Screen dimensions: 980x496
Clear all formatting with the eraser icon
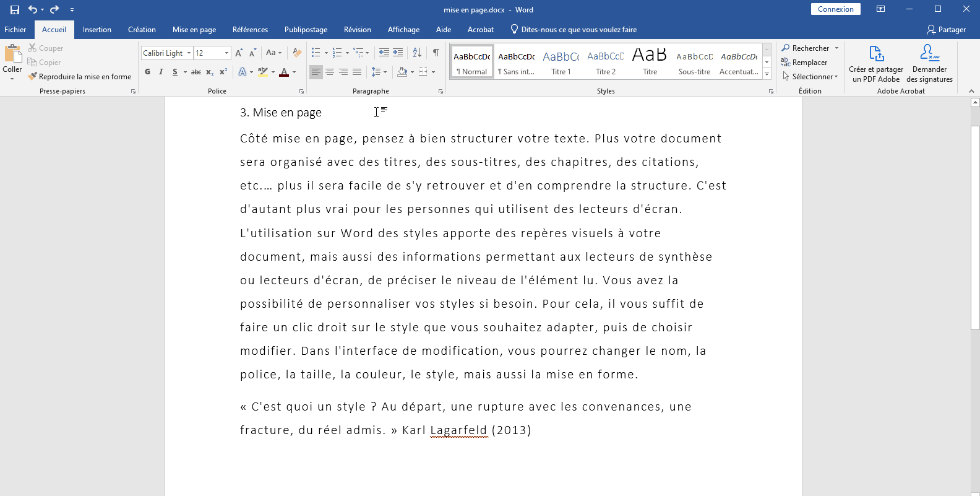pyautogui.click(x=297, y=53)
